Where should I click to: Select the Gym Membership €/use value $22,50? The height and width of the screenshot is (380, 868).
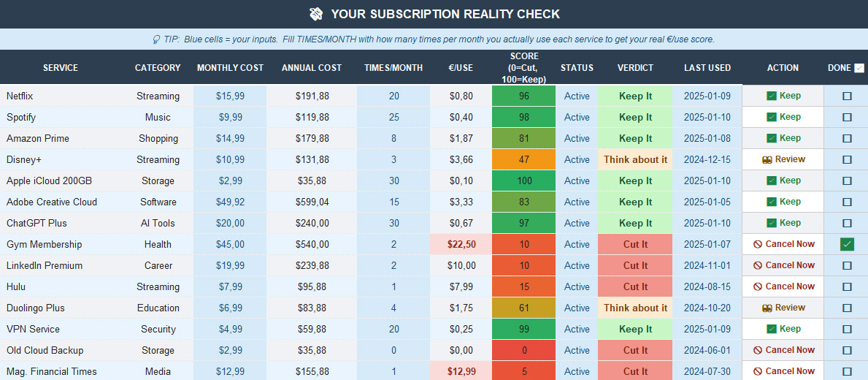[461, 244]
